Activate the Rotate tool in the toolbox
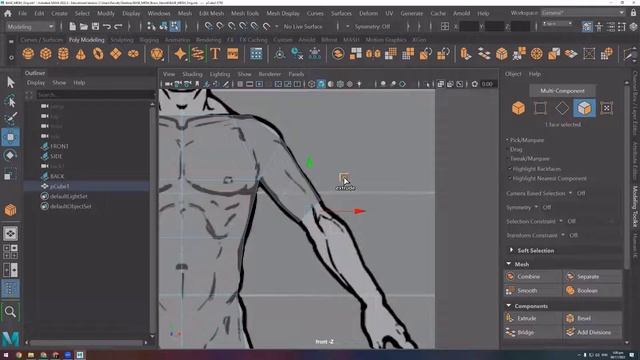Screen dimensions: 640x360 [10, 156]
